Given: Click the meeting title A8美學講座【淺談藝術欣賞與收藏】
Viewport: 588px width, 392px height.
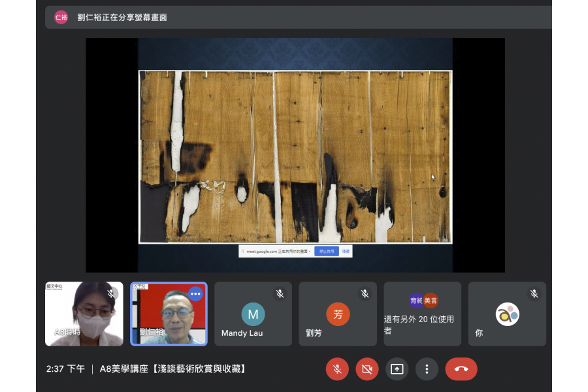Looking at the screenshot, I should tap(173, 368).
